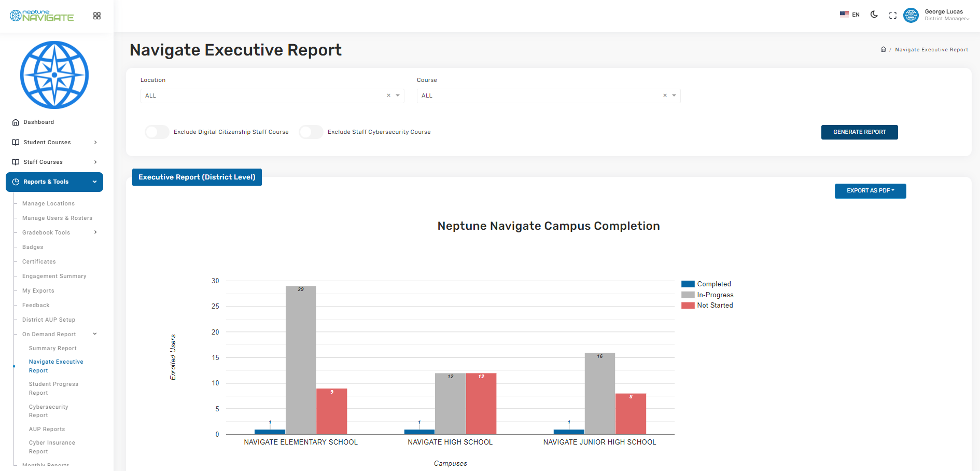
Task: Switch language via EN label
Action: pyautogui.click(x=856, y=15)
